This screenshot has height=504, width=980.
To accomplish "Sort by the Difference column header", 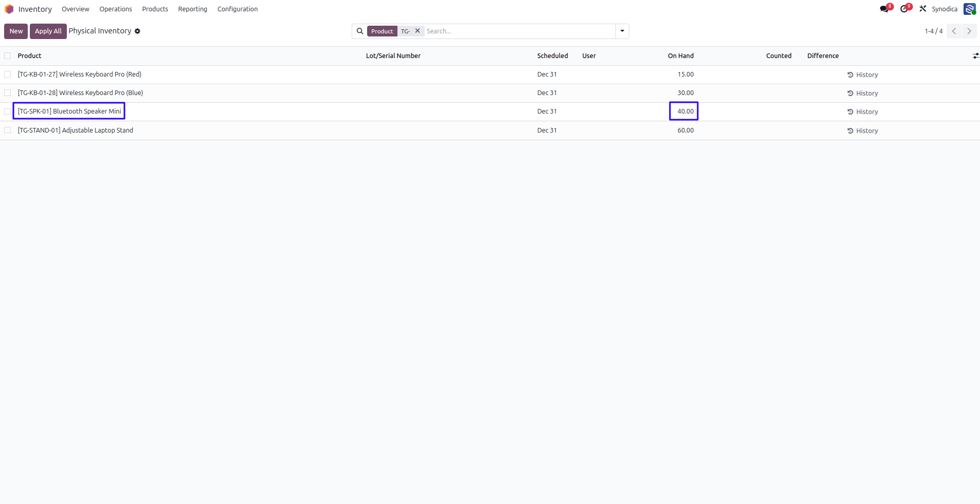I will (x=823, y=56).
